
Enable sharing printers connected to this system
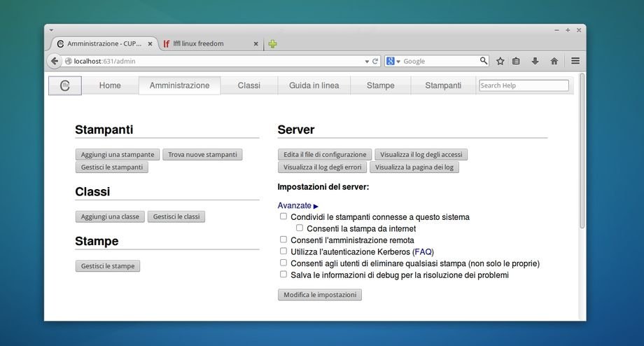(283, 216)
